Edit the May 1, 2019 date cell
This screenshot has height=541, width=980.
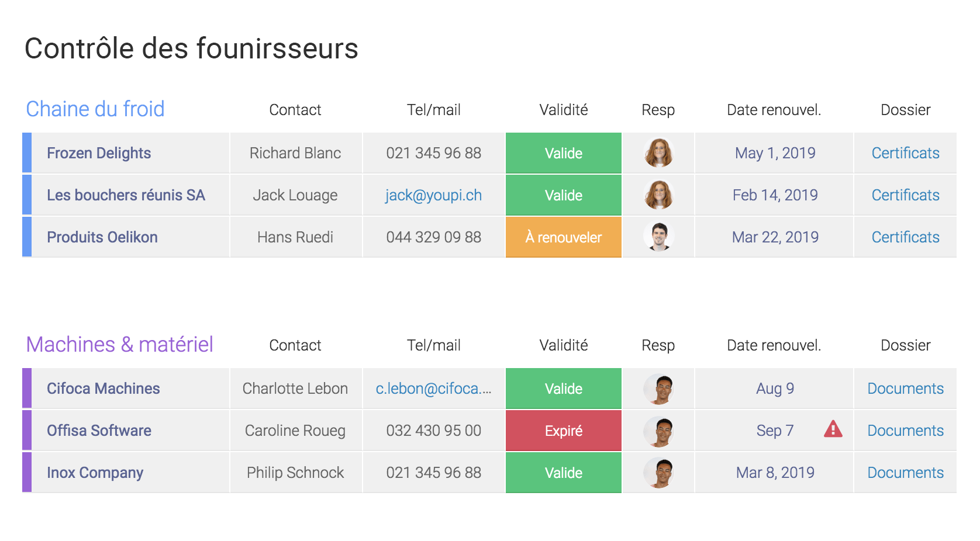tap(775, 153)
